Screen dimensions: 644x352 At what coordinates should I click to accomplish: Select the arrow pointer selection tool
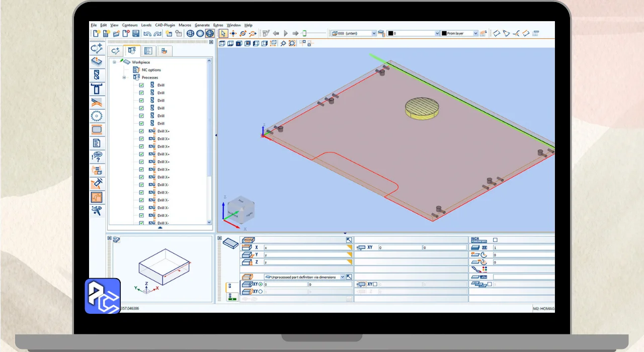(223, 33)
